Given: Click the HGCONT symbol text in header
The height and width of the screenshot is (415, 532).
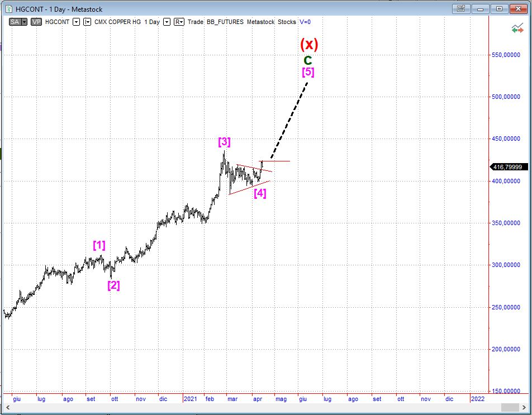Looking at the screenshot, I should [57, 22].
